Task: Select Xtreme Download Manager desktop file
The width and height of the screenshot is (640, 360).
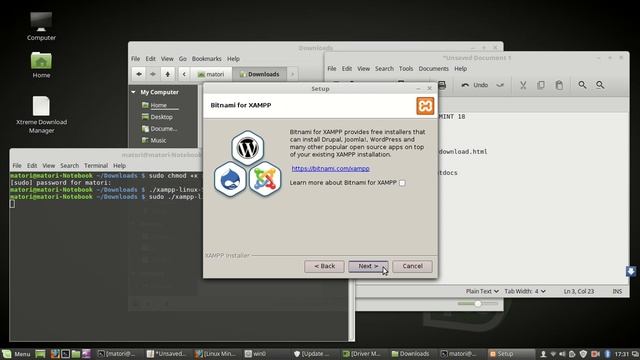Action: (x=41, y=114)
